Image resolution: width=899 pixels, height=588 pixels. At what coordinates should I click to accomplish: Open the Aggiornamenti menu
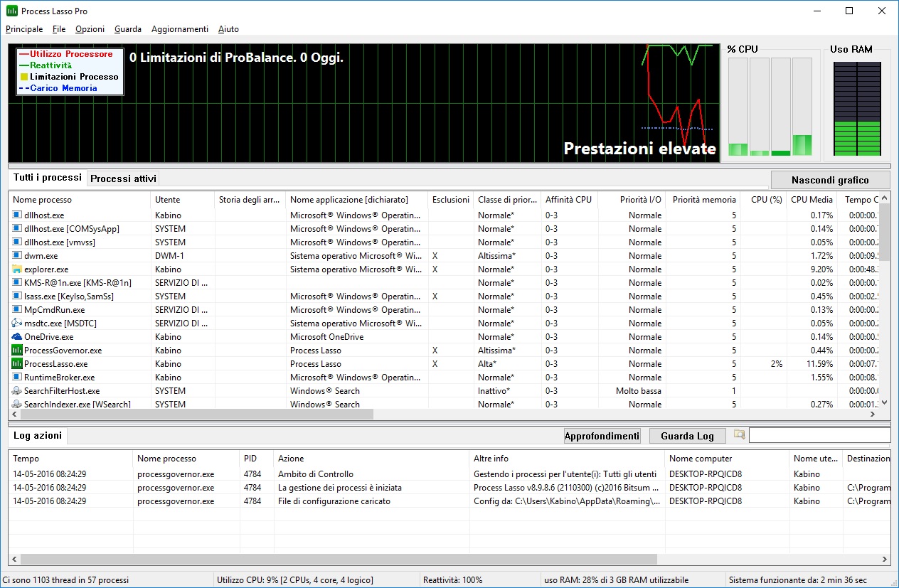click(x=180, y=29)
